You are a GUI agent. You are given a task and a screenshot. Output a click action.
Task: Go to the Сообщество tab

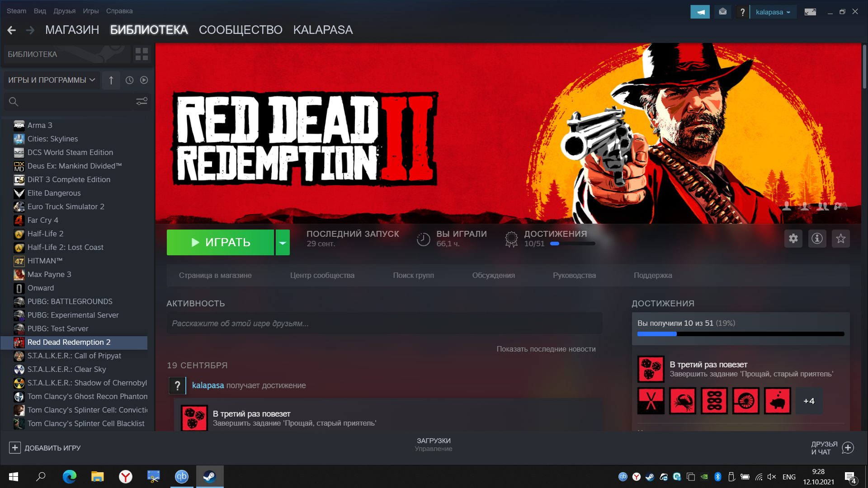[x=241, y=30]
